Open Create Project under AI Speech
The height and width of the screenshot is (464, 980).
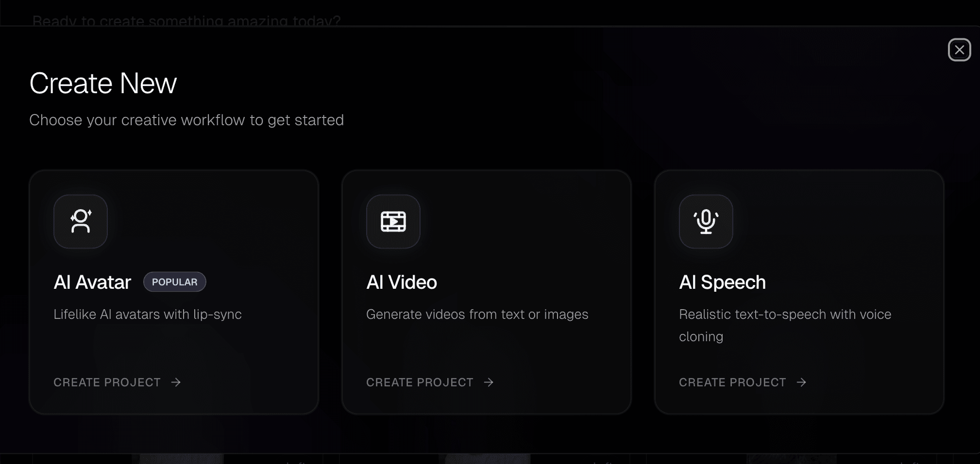coord(732,382)
